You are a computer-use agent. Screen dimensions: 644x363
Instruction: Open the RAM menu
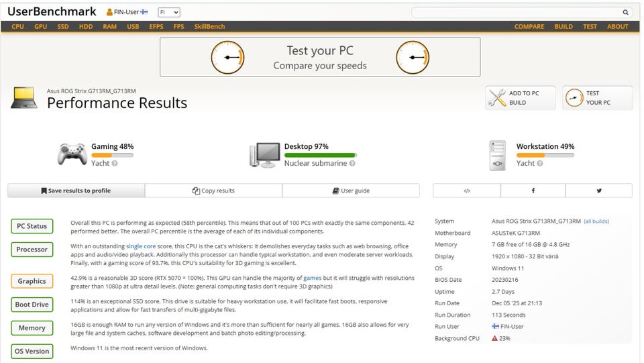[109, 26]
